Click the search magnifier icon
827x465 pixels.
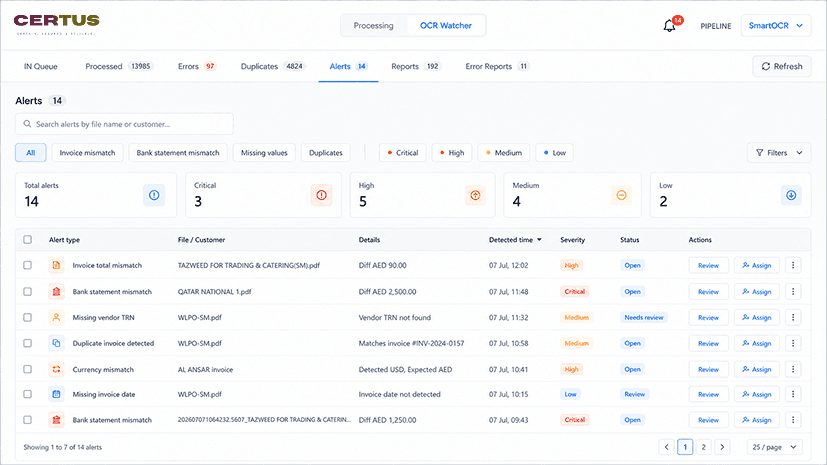tap(27, 124)
